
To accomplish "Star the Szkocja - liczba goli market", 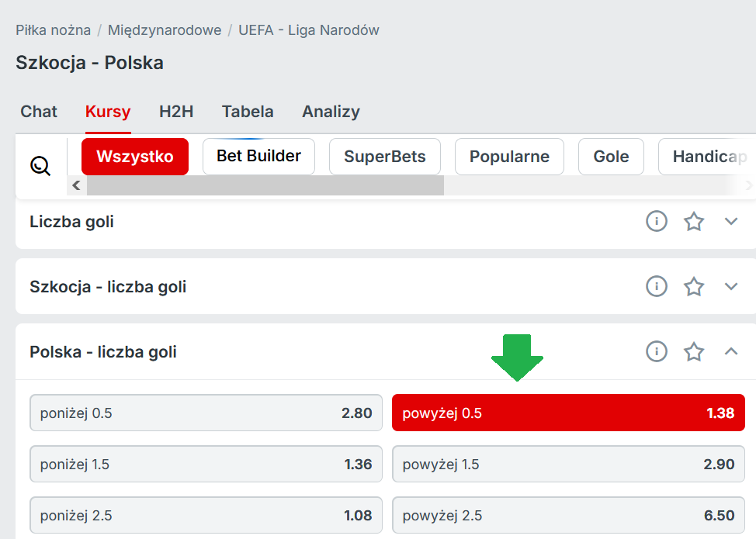I will pyautogui.click(x=694, y=287).
